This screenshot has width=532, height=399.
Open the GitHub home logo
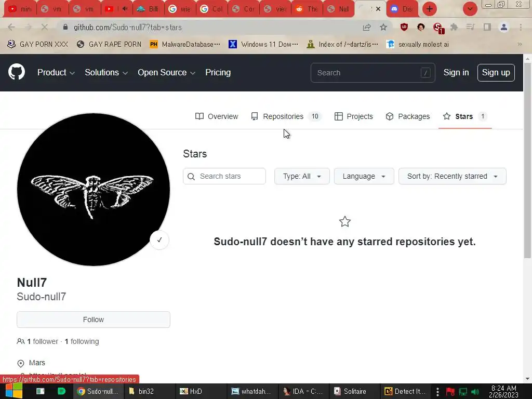click(16, 72)
